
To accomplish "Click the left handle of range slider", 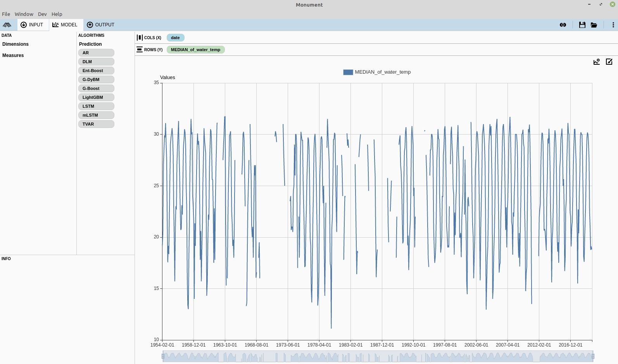I will (163, 356).
